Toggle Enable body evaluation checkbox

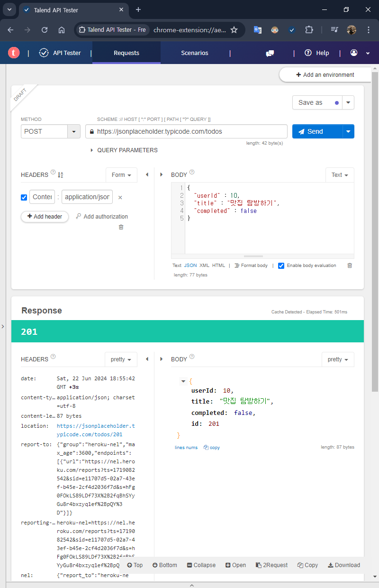coord(281,266)
